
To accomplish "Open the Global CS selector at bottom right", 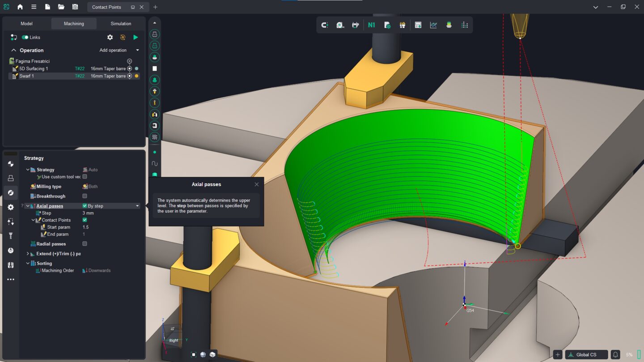I will [x=586, y=354].
